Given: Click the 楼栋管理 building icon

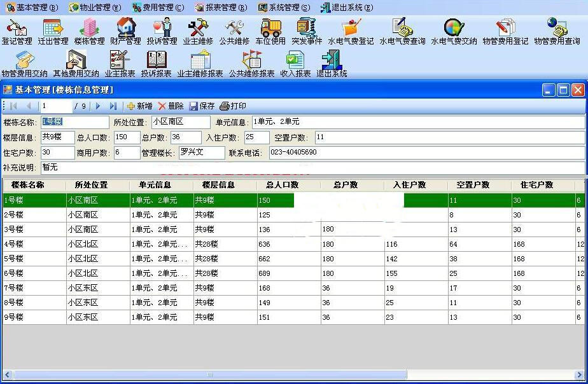Looking at the screenshot, I should (x=89, y=31).
